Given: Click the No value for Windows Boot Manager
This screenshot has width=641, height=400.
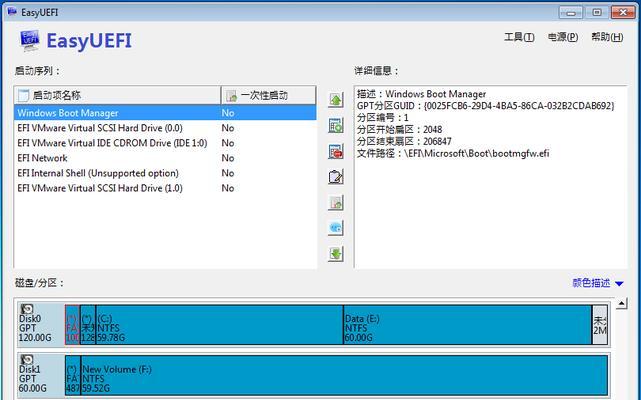Looking at the screenshot, I should pyautogui.click(x=228, y=113).
